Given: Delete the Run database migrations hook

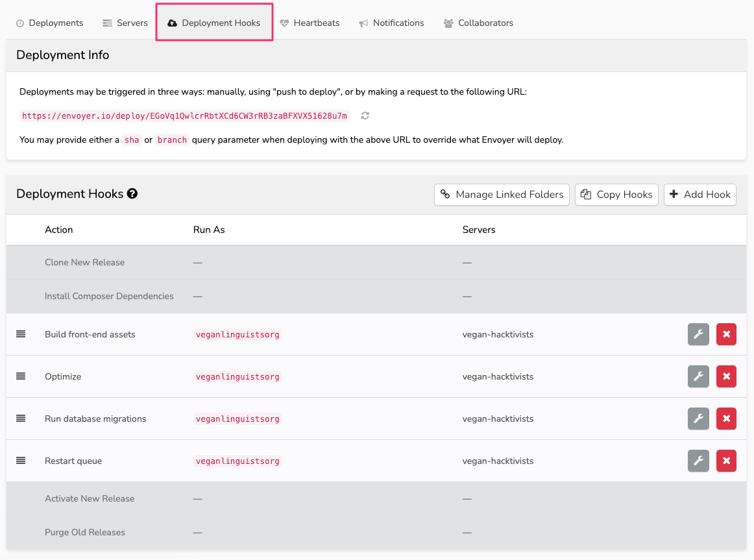Looking at the screenshot, I should click(x=726, y=419).
